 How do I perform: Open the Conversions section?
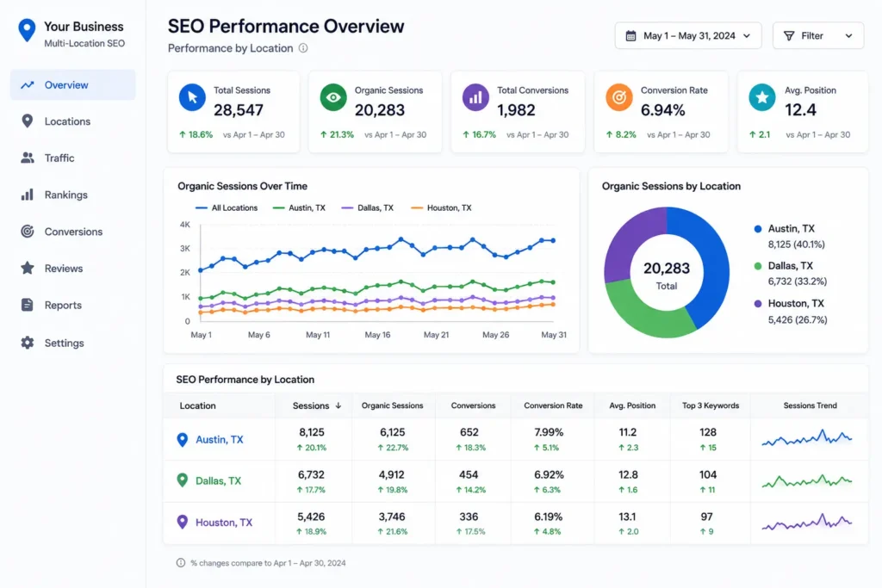tap(72, 232)
